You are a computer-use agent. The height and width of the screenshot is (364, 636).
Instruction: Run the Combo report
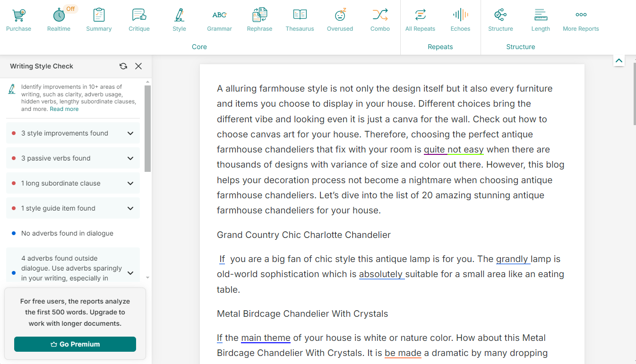coord(380,16)
